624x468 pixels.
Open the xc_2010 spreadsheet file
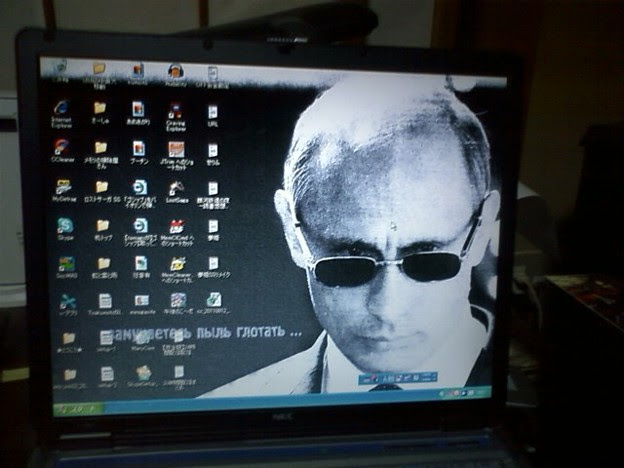point(214,304)
